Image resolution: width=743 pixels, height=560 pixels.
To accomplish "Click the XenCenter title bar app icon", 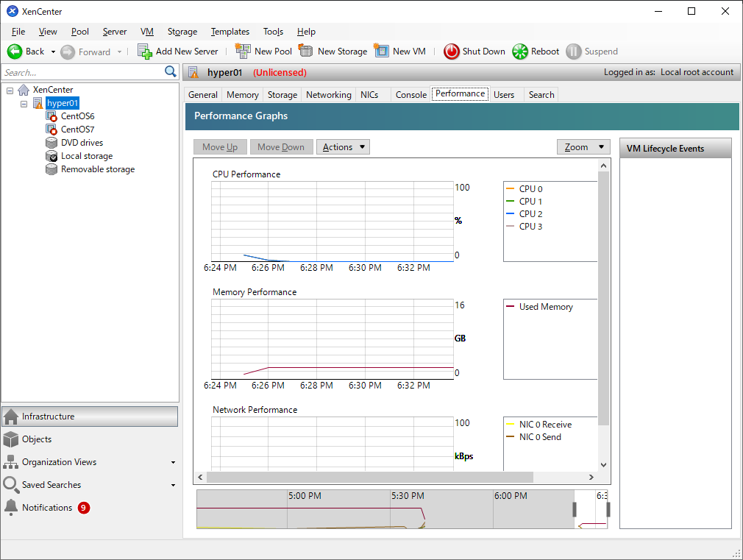I will click(x=13, y=11).
